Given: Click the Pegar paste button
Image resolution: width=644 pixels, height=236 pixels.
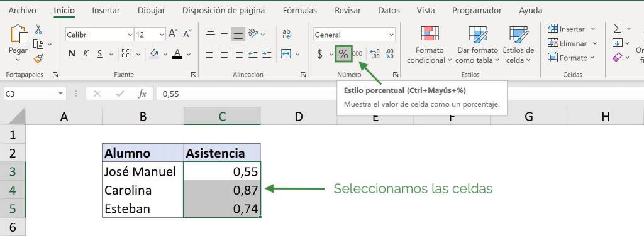Looking at the screenshot, I should coord(18,43).
